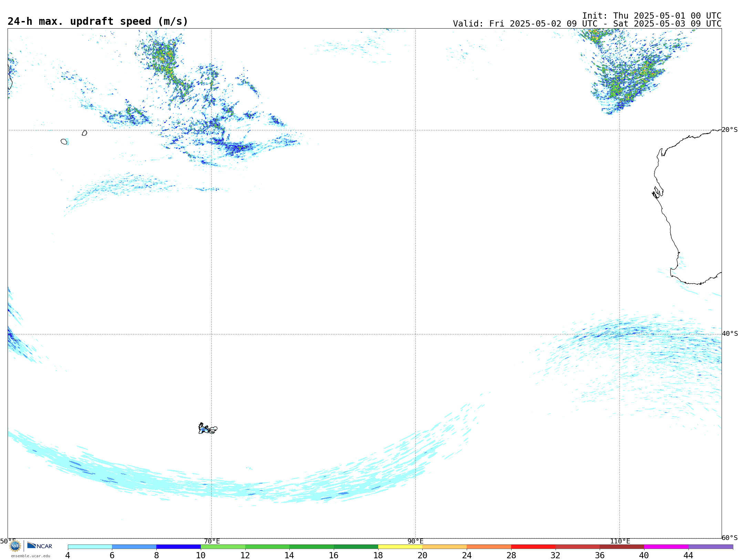Click the 40°S latitude label
This screenshot has width=744, height=560.
click(730, 334)
